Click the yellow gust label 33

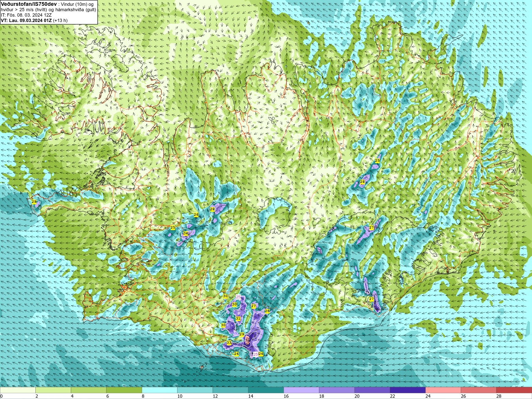(229, 343)
